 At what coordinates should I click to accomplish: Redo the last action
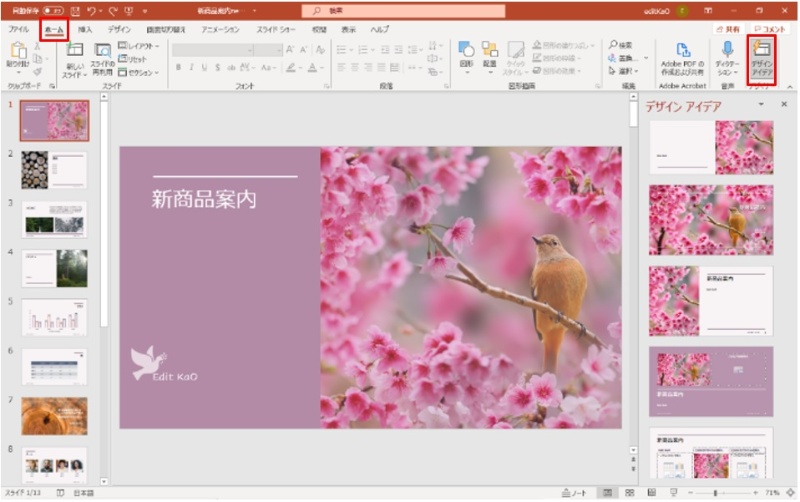coord(113,11)
